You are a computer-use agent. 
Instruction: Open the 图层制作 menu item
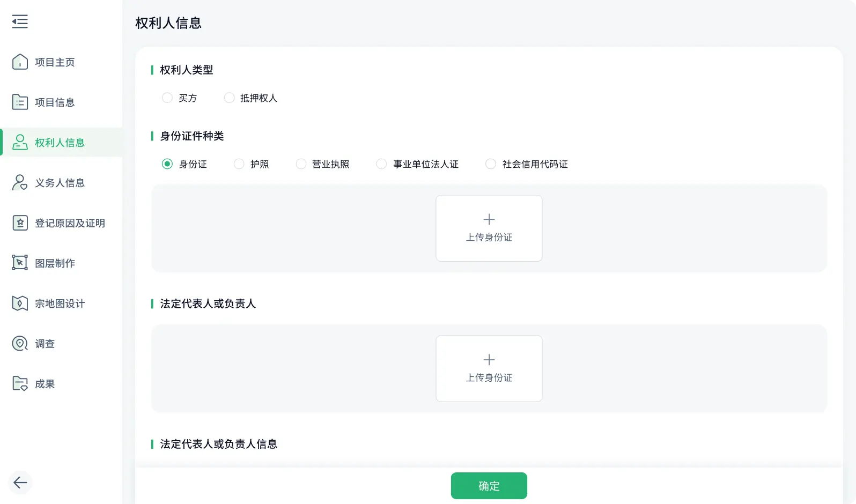62,263
